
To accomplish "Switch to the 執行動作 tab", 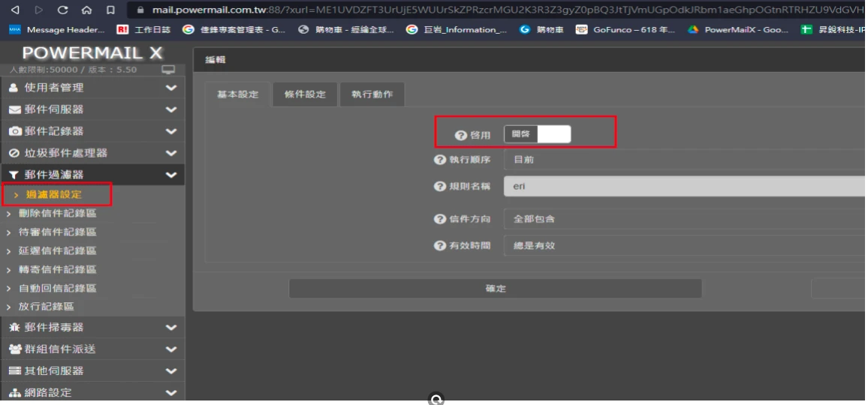I will point(372,94).
